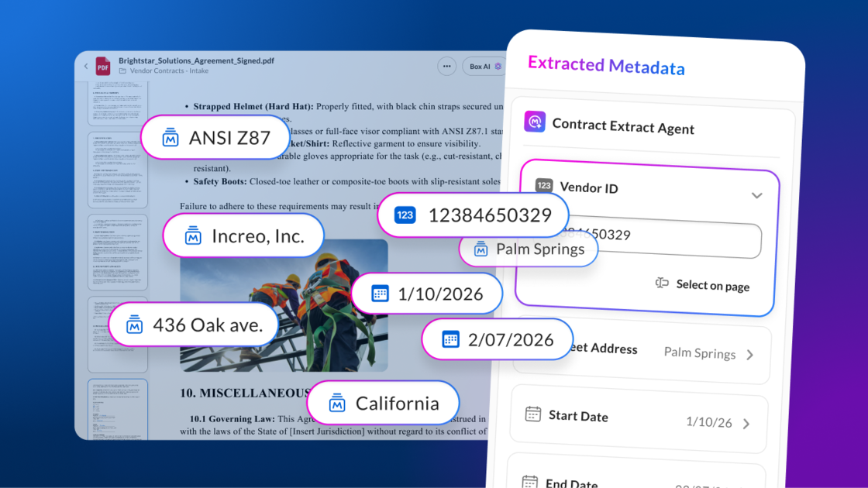Expand the Street Address row chevron

pos(749,355)
